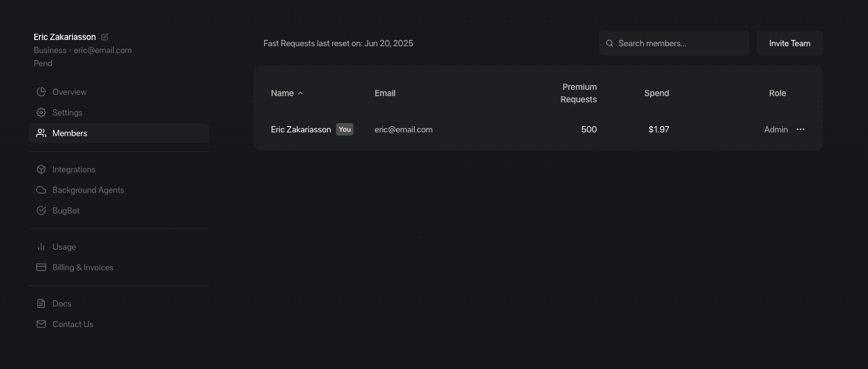
Task: Click the Settings gear icon in sidebar
Action: [x=41, y=112]
